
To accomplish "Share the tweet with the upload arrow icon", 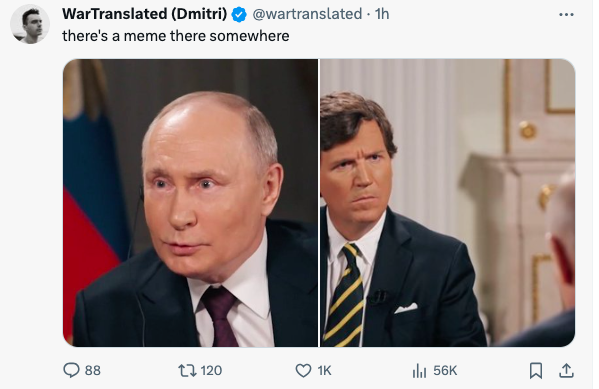I will 566,370.
